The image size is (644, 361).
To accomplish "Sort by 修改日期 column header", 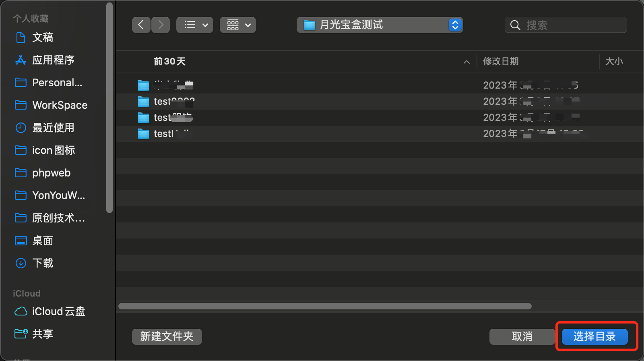I will tap(501, 61).
